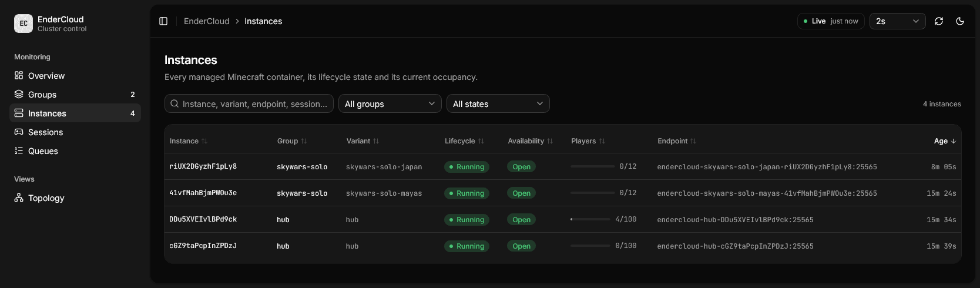The height and width of the screenshot is (288, 980).
Task: Click Running badge for cGZ9taPcpInZPDzJ
Action: pos(466,246)
